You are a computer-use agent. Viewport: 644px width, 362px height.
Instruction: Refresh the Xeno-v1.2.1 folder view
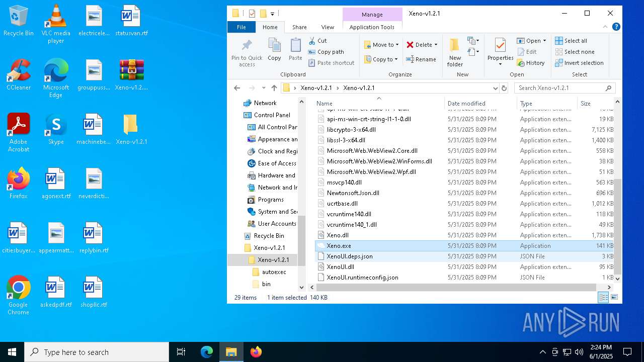tap(504, 88)
